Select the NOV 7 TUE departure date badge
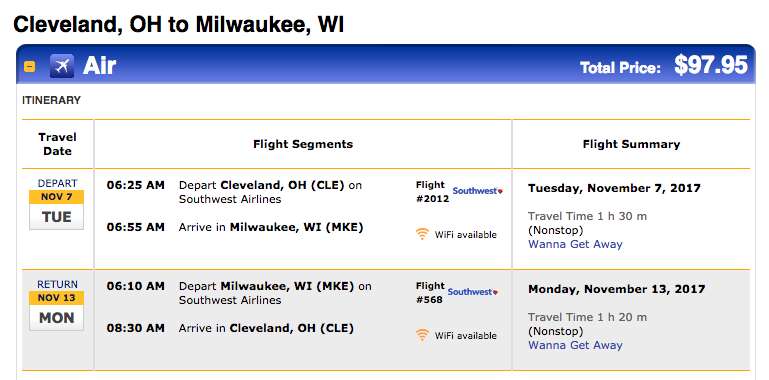Screen dimensions: 769x380 pos(56,209)
